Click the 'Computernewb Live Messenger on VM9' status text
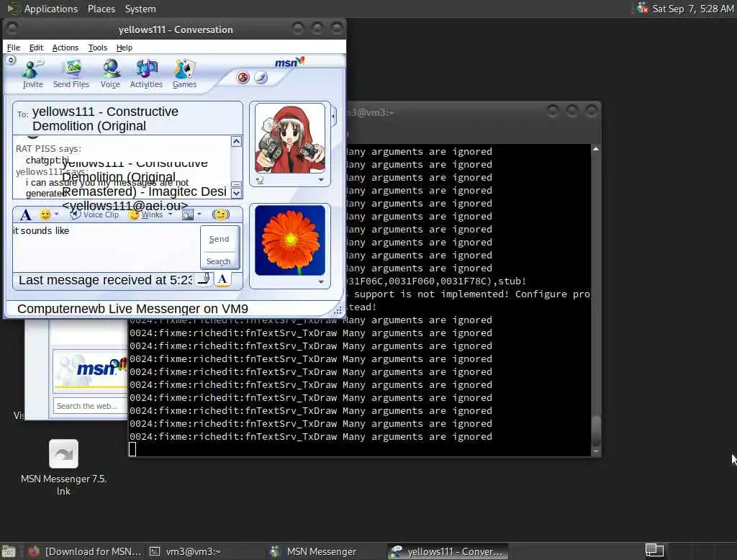This screenshot has width=737, height=560. [x=132, y=309]
